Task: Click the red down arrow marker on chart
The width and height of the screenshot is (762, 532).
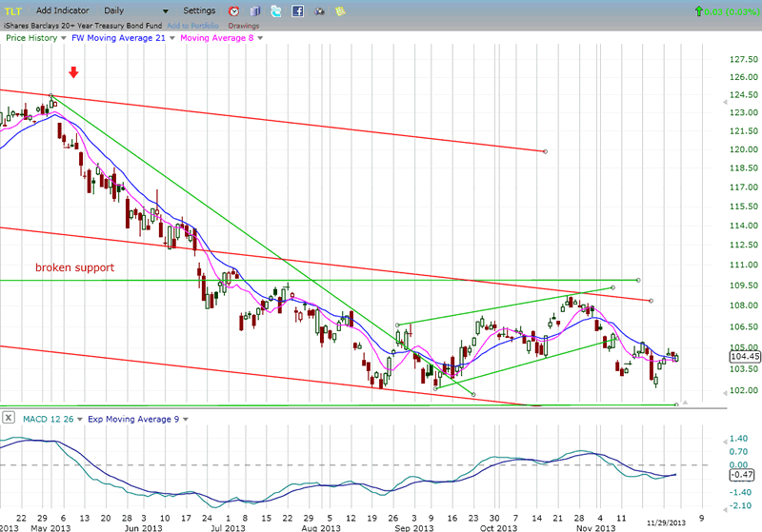Action: pyautogui.click(x=74, y=73)
